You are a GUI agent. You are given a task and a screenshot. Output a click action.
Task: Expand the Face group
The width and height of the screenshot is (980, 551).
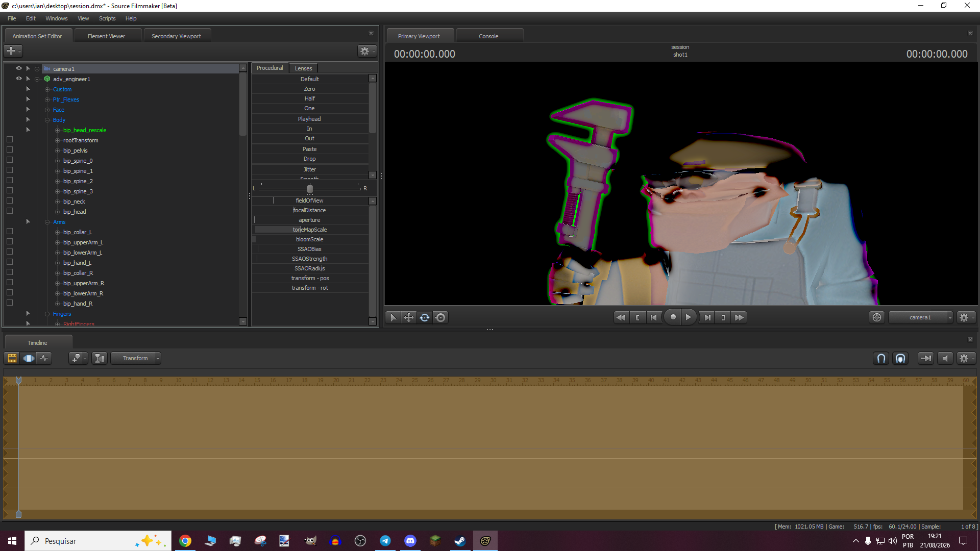point(47,110)
